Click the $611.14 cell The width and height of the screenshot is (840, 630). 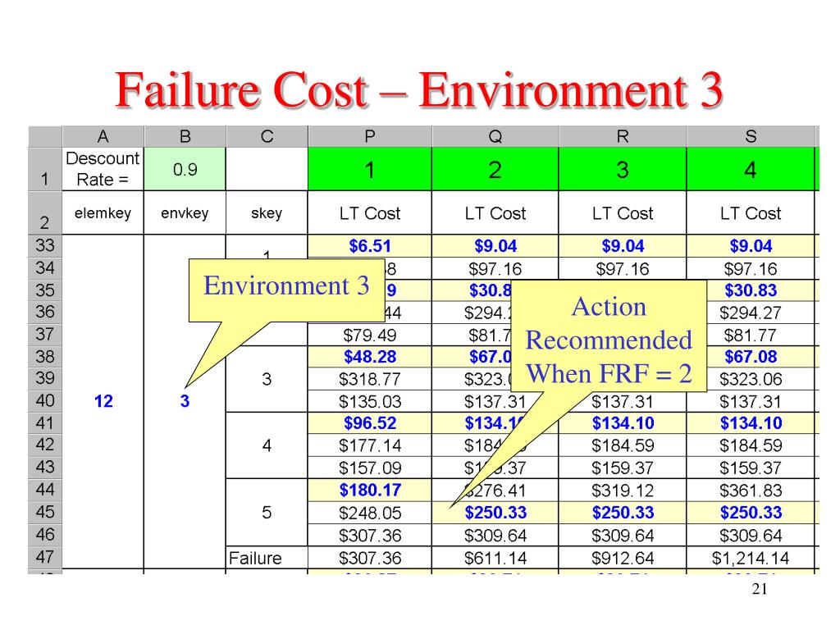pos(495,558)
